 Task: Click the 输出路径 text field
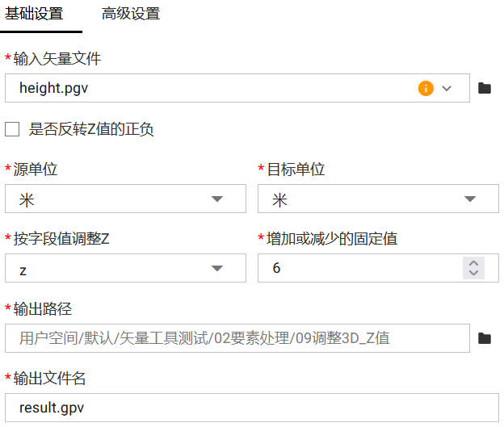coord(234,338)
